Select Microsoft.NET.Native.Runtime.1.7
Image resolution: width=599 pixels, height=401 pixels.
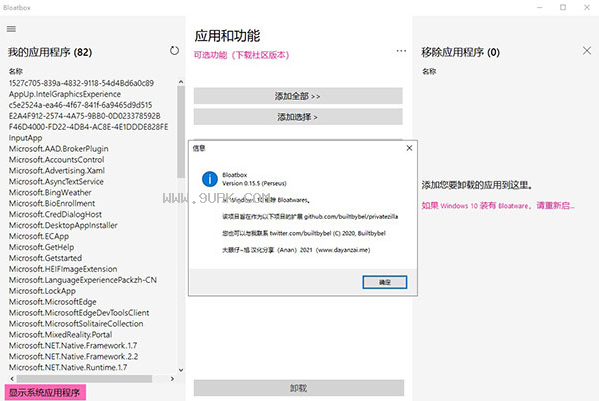(x=68, y=367)
